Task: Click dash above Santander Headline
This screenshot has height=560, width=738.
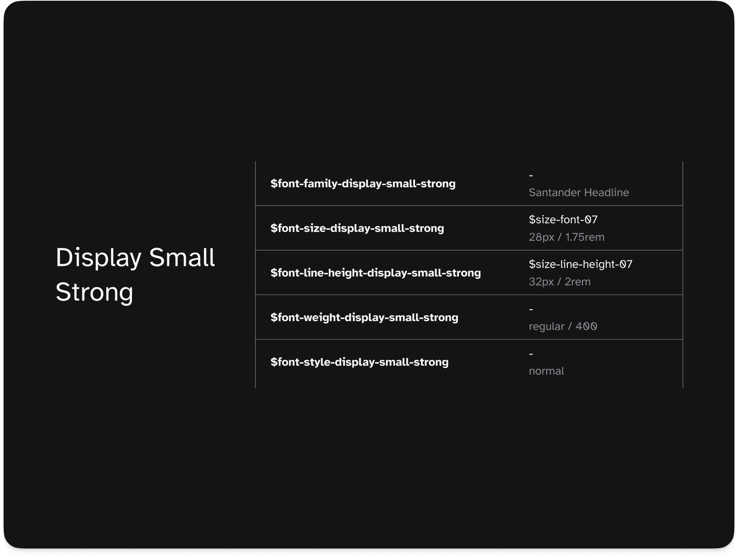Action: [531, 176]
